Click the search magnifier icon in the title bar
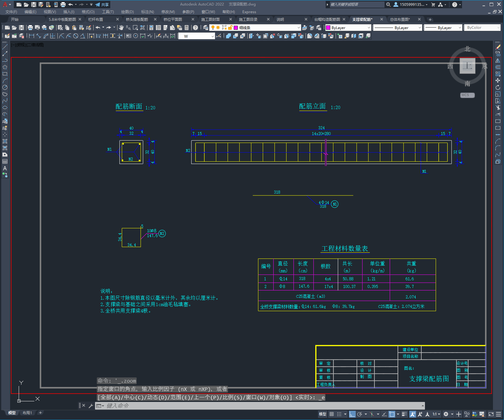 (x=388, y=5)
